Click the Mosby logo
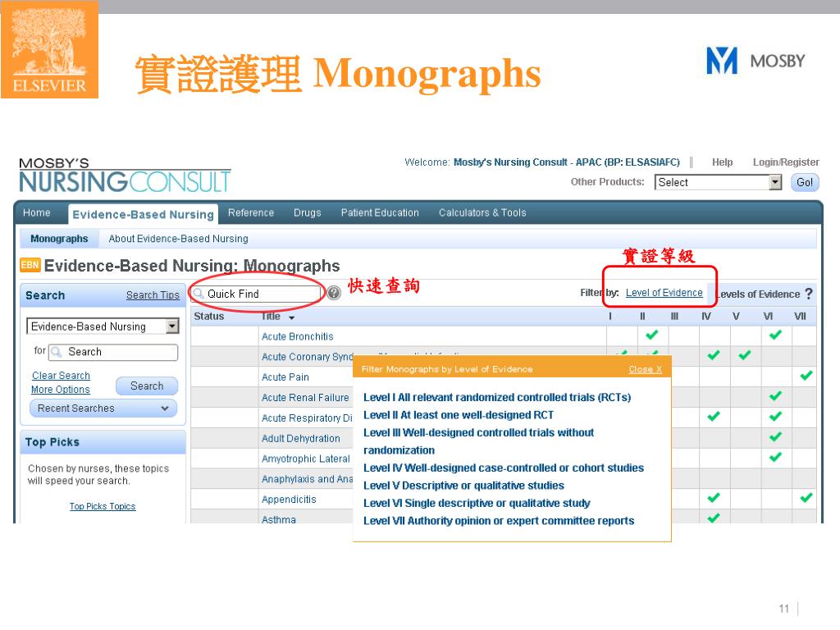 click(756, 61)
